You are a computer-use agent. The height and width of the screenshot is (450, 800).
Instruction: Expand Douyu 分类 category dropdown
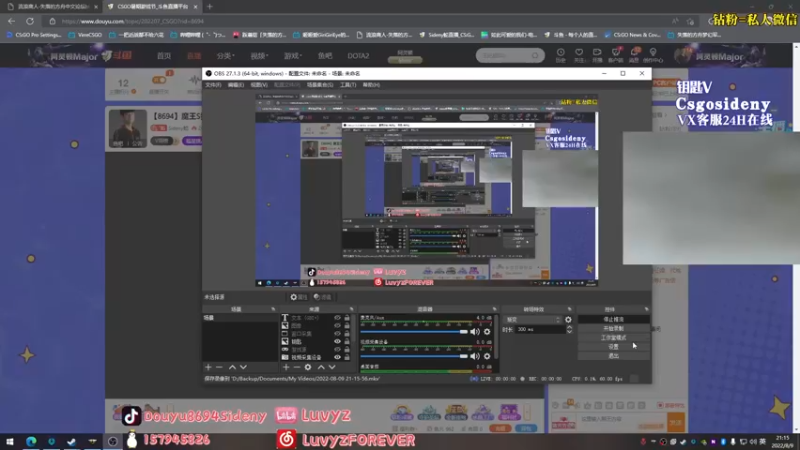click(225, 56)
